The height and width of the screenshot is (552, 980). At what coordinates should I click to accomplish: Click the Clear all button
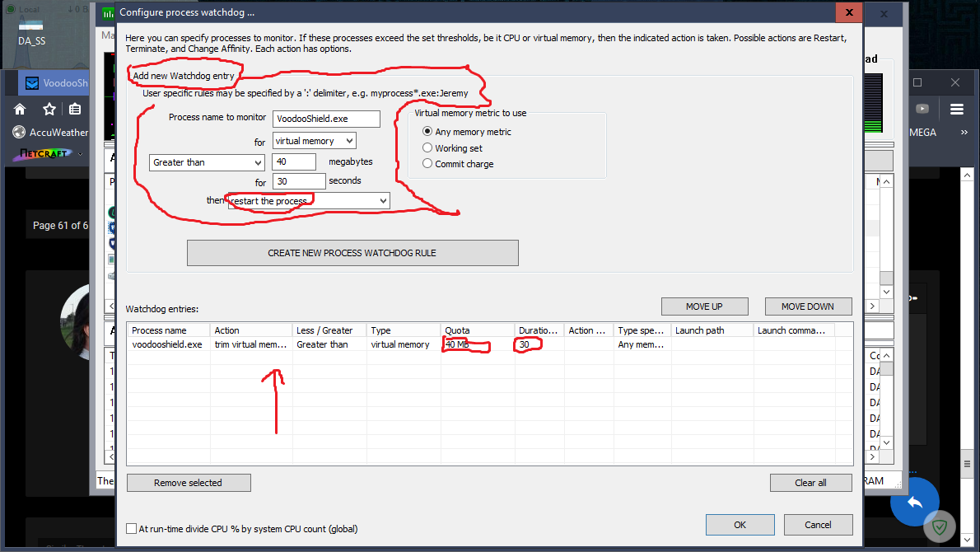coord(810,483)
